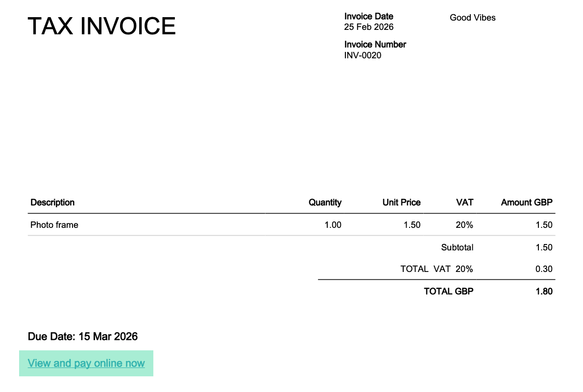This screenshot has height=392, width=583.
Task: Click the TAX INVOICE heading
Action: [101, 26]
